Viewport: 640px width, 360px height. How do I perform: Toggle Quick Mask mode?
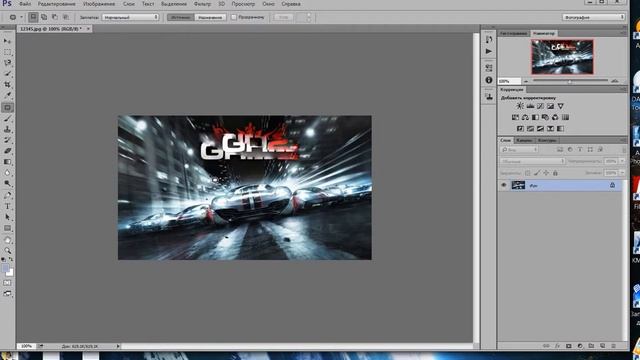(x=7, y=282)
